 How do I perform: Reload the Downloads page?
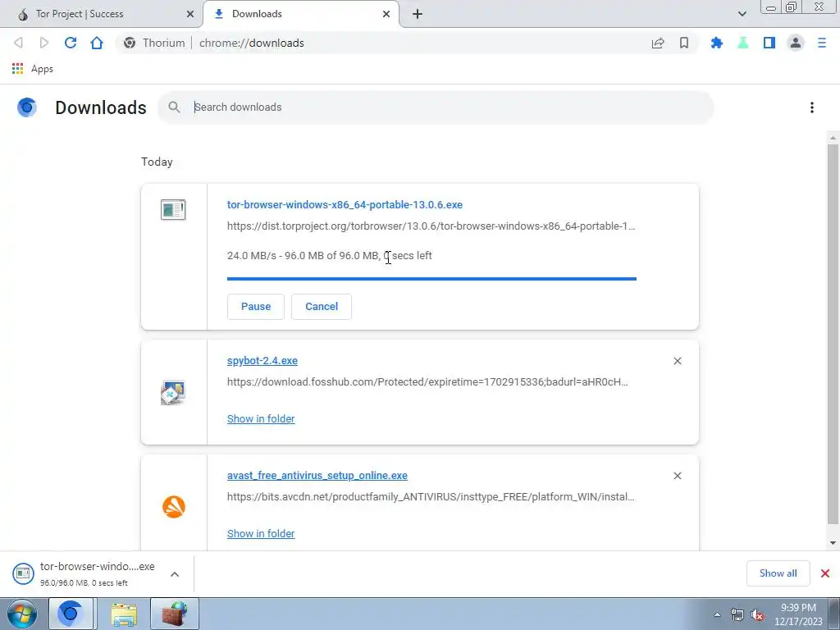[x=71, y=43]
